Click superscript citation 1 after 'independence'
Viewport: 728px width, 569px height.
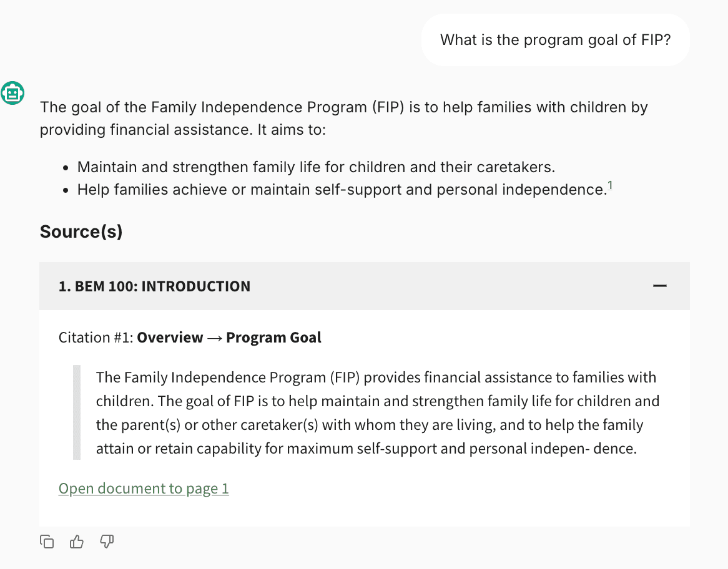click(610, 186)
